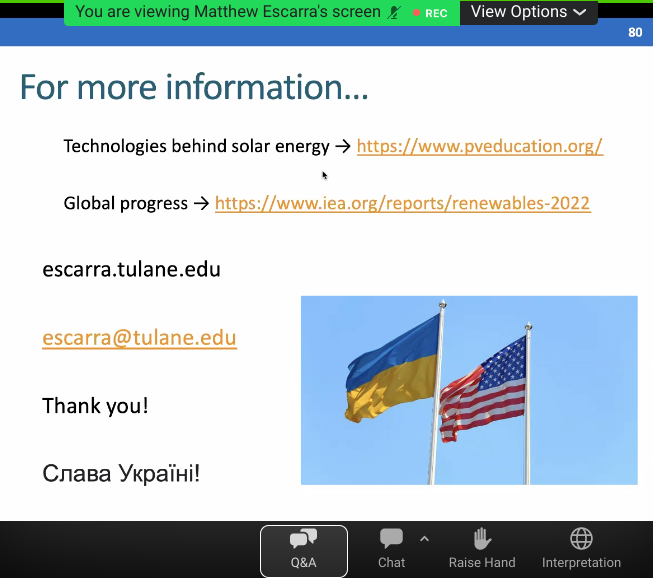This screenshot has height=578, width=653.
Task: Click the Ukraine and US flags image
Action: [469, 390]
